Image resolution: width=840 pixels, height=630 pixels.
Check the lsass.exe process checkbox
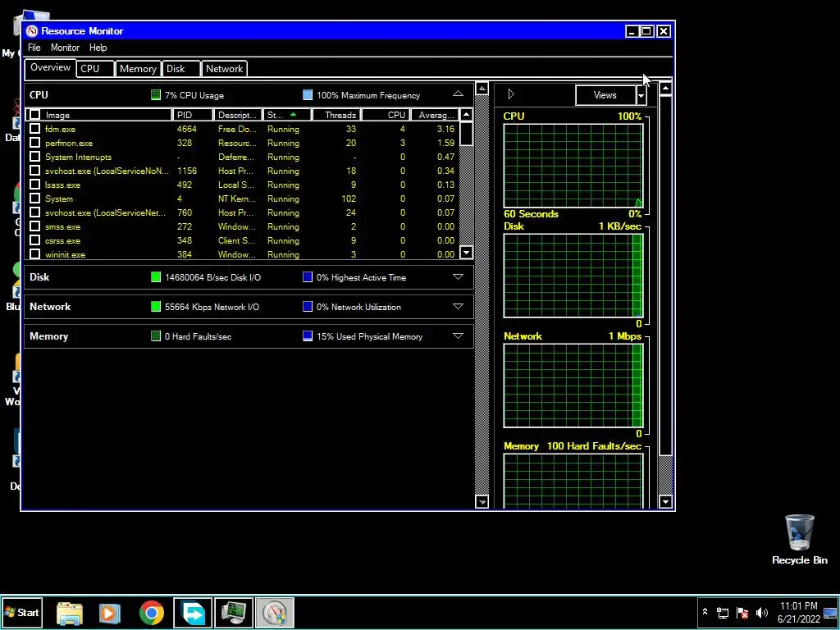point(34,185)
